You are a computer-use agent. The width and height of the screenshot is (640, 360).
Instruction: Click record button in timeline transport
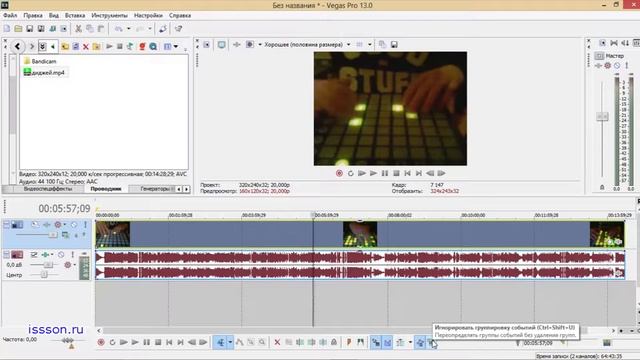point(101,342)
